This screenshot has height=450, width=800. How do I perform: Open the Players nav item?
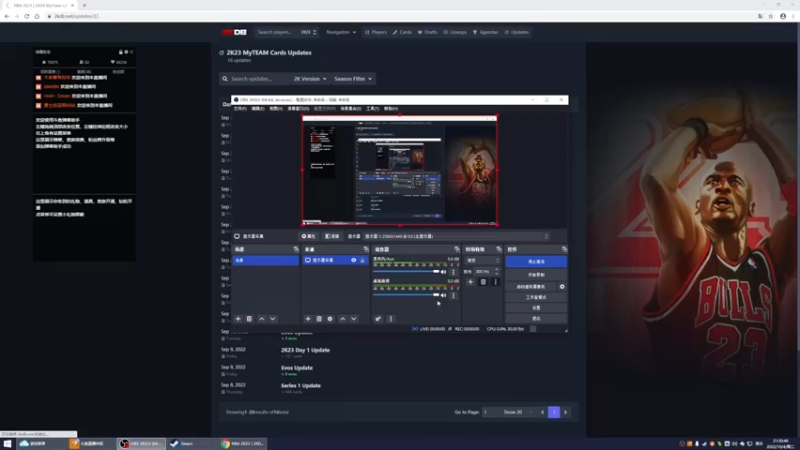(376, 32)
